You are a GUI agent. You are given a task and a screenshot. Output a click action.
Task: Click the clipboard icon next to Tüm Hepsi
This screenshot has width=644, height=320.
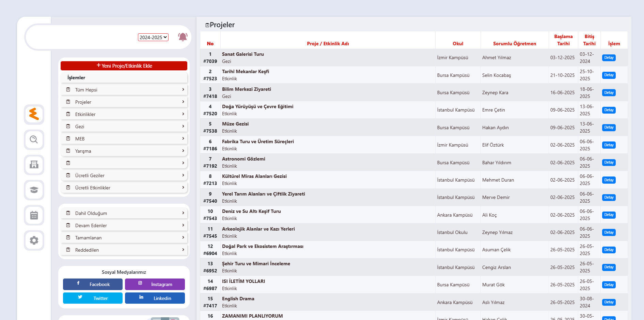point(68,89)
